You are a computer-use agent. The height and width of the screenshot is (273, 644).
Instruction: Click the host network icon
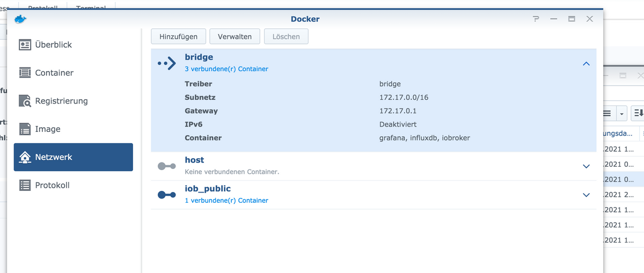(166, 166)
